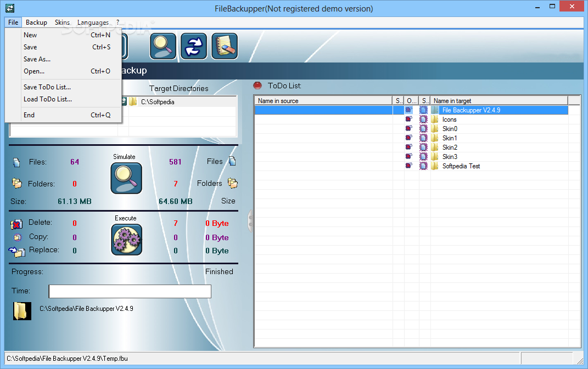Click the target Files document icon

pos(232,161)
